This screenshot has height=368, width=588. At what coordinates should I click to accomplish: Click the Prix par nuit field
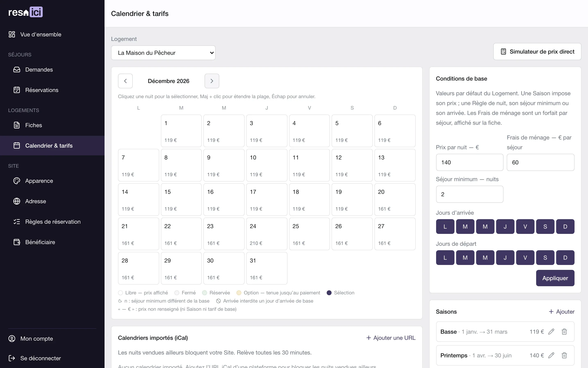[469, 162]
